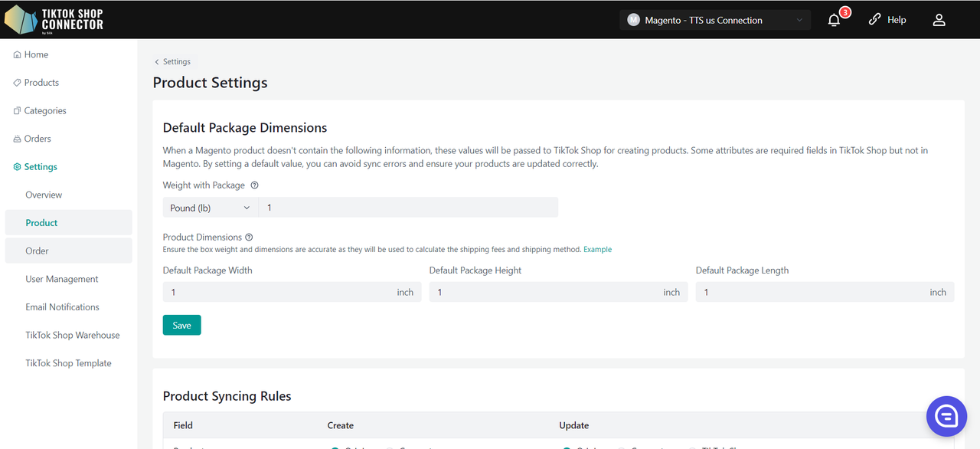Viewport: 980px width, 449px height.
Task: Show the Weight with Package help tooltip
Action: 255,185
